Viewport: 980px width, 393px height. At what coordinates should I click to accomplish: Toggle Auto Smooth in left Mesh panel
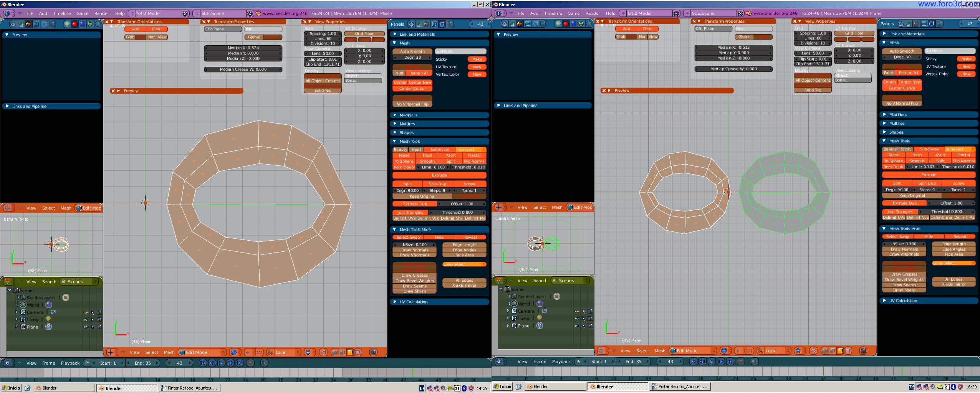[x=412, y=51]
